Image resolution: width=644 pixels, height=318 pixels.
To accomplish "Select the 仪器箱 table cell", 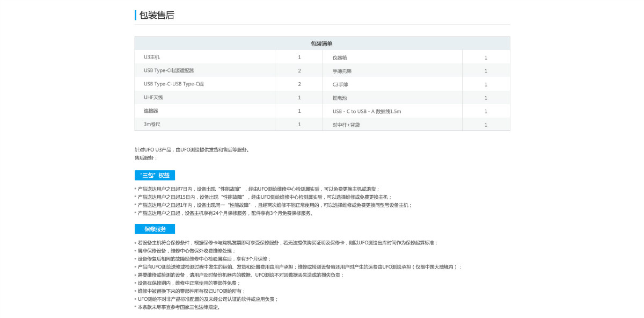I will click(x=340, y=57).
